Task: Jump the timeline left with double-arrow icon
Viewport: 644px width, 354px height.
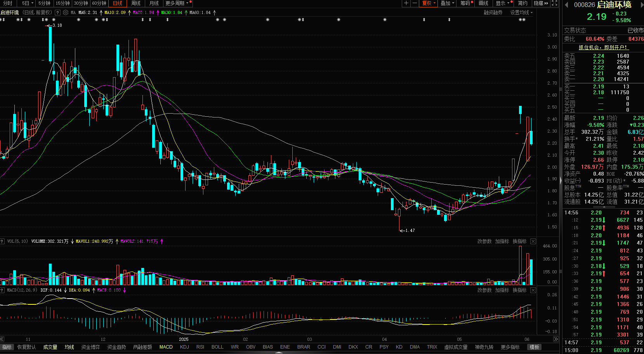Action: pyautogui.click(x=2, y=339)
